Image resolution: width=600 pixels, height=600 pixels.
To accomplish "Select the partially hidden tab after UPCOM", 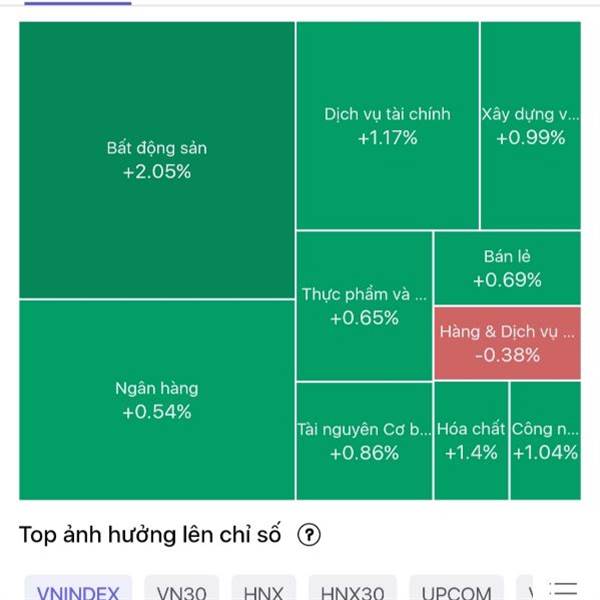I will [x=525, y=588].
